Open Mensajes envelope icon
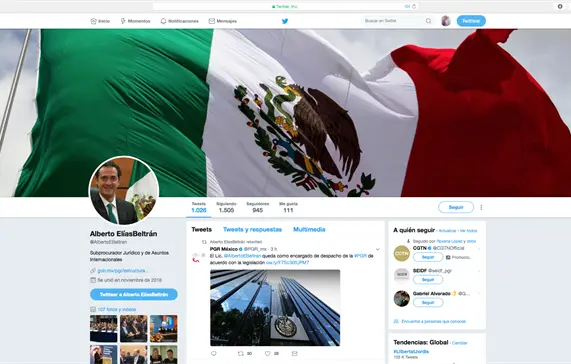 pyautogui.click(x=212, y=21)
